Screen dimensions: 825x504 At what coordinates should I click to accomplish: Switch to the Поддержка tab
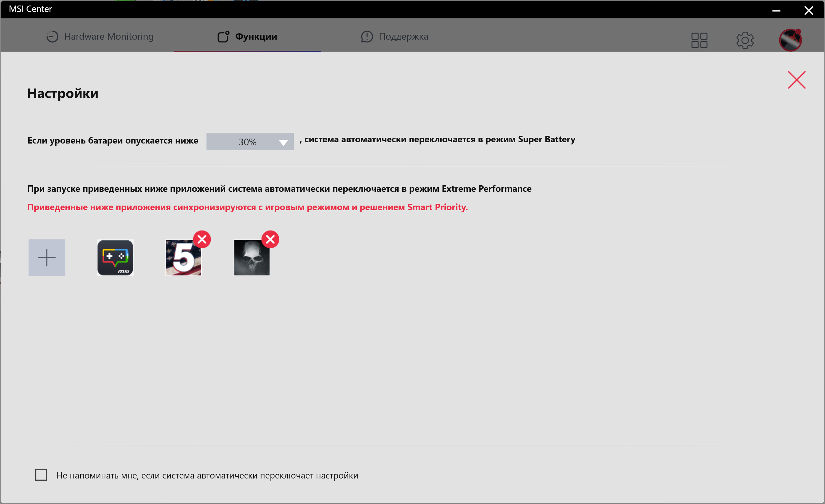[403, 37]
